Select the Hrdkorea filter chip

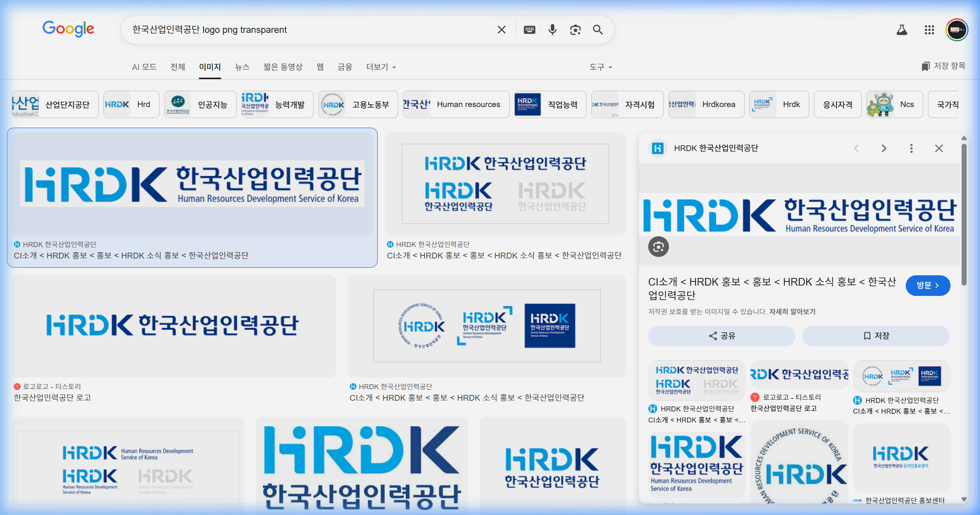[706, 104]
